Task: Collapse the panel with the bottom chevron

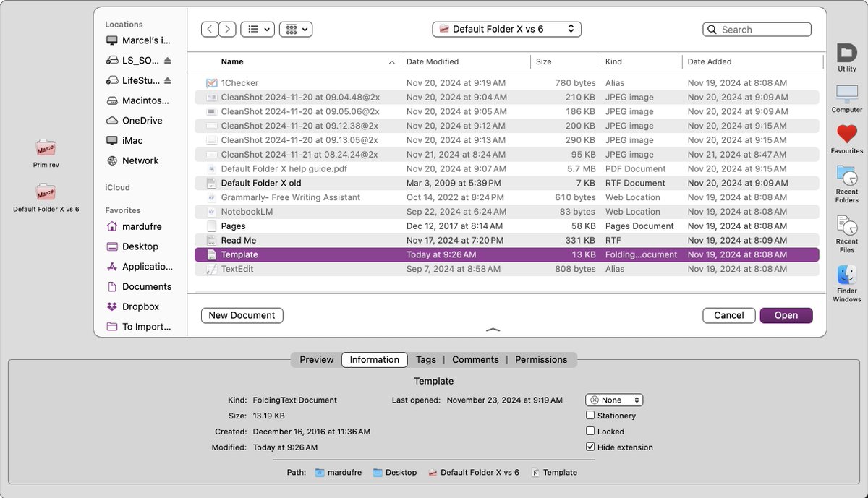Action: (x=493, y=330)
